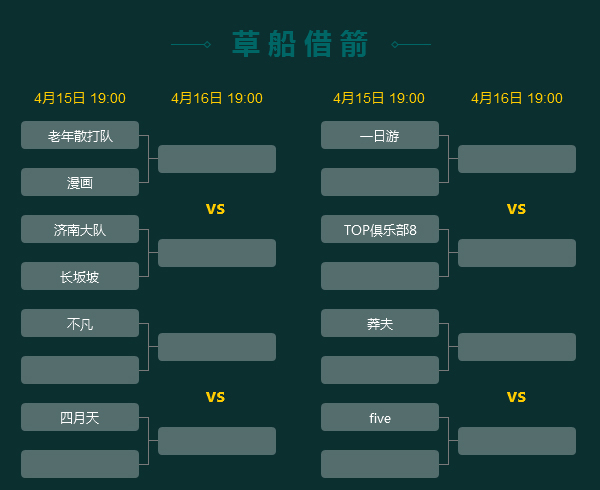The width and height of the screenshot is (600, 490).
Task: Click empty slot below 一日游
Action: click(380, 182)
